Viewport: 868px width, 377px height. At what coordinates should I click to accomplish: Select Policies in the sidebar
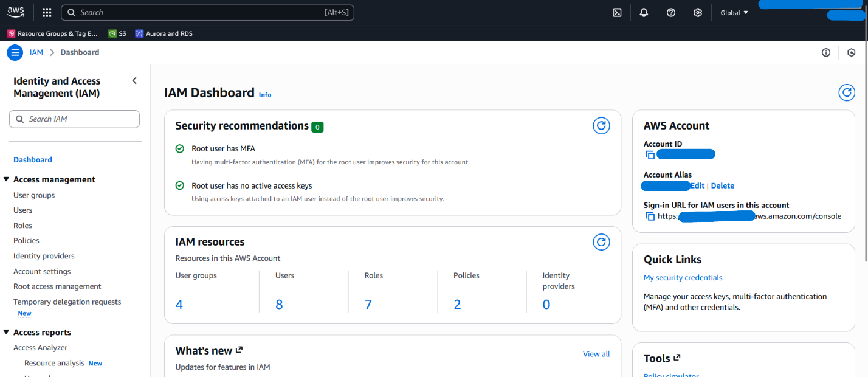point(26,241)
